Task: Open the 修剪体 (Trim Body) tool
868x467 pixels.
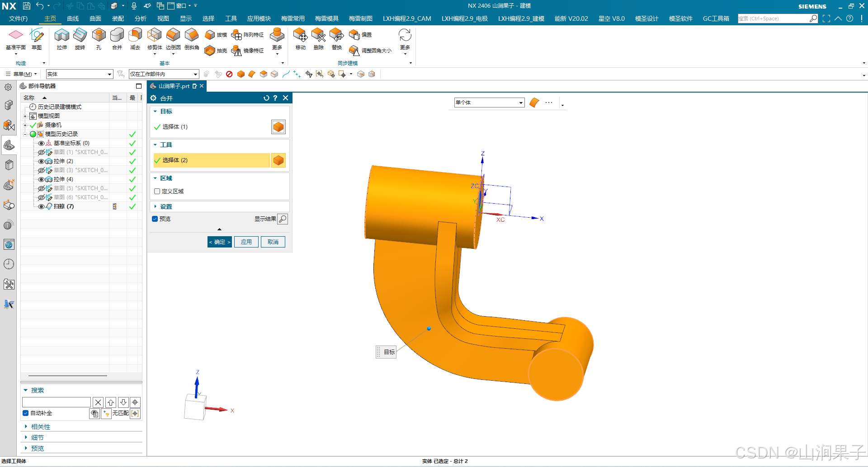Action: [x=154, y=39]
